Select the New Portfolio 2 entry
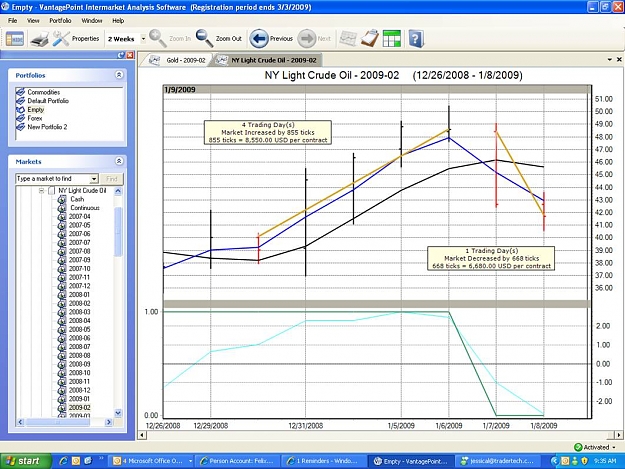Viewport: 625px width, 469px height. [x=47, y=127]
